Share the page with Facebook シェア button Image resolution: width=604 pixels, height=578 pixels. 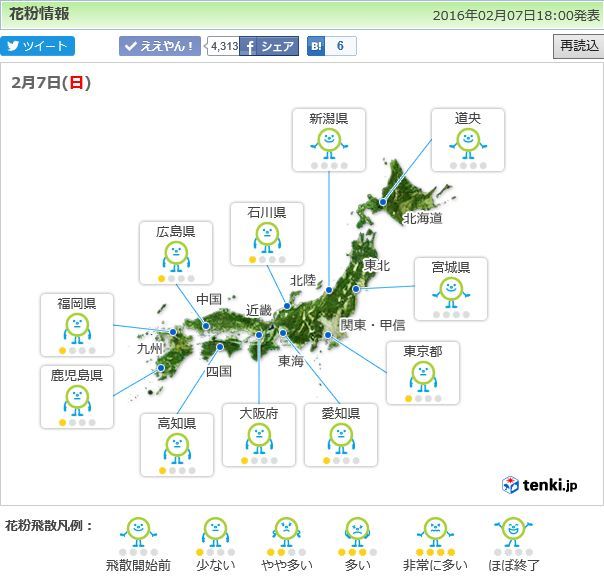[269, 46]
